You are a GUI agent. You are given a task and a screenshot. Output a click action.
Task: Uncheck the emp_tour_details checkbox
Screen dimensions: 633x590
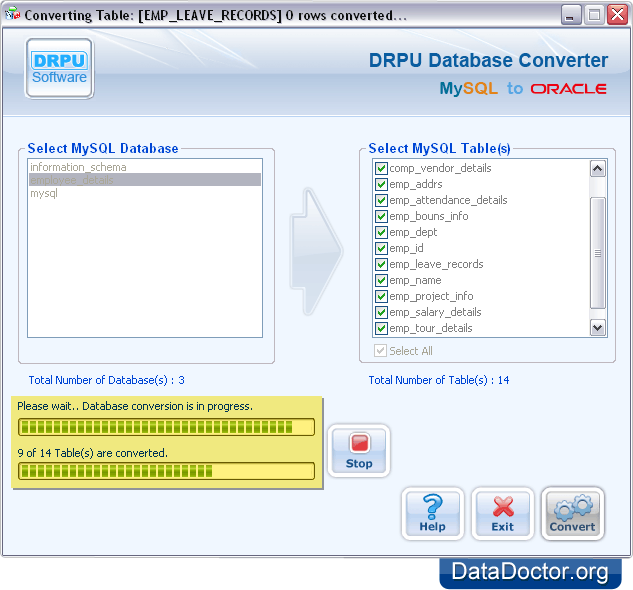point(381,328)
